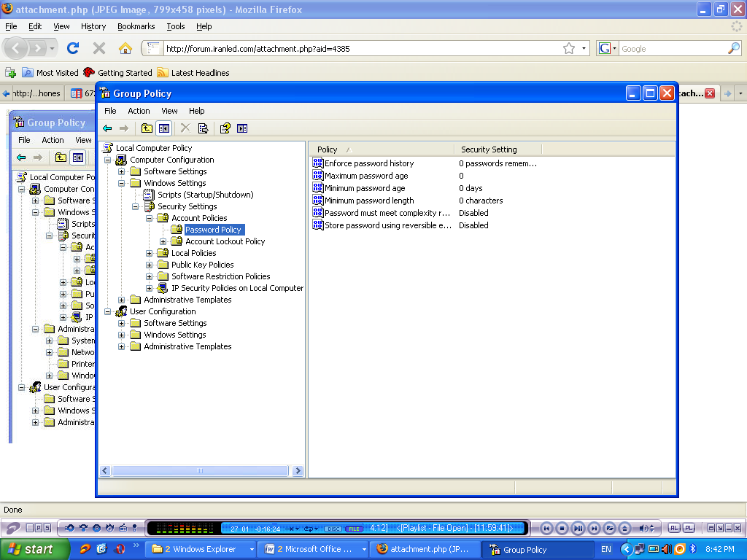Click media player Stop button
This screenshot has height=560, width=747.
click(562, 528)
